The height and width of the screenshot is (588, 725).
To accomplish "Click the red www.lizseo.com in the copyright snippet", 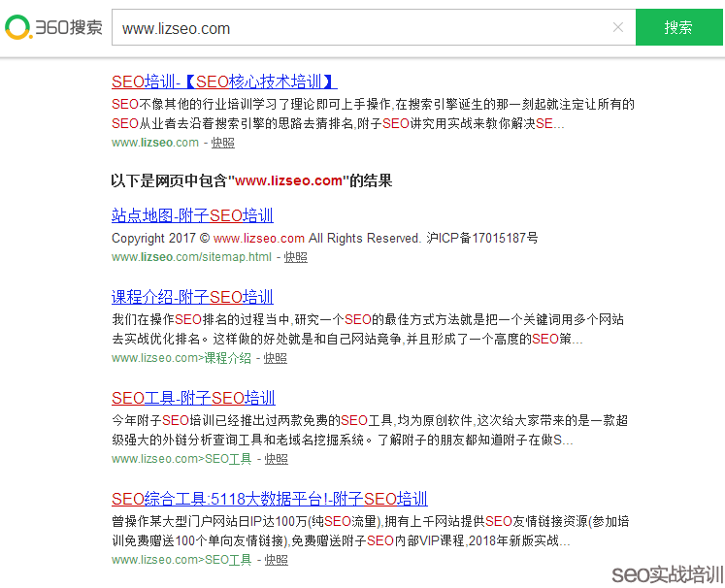I will 259,238.
